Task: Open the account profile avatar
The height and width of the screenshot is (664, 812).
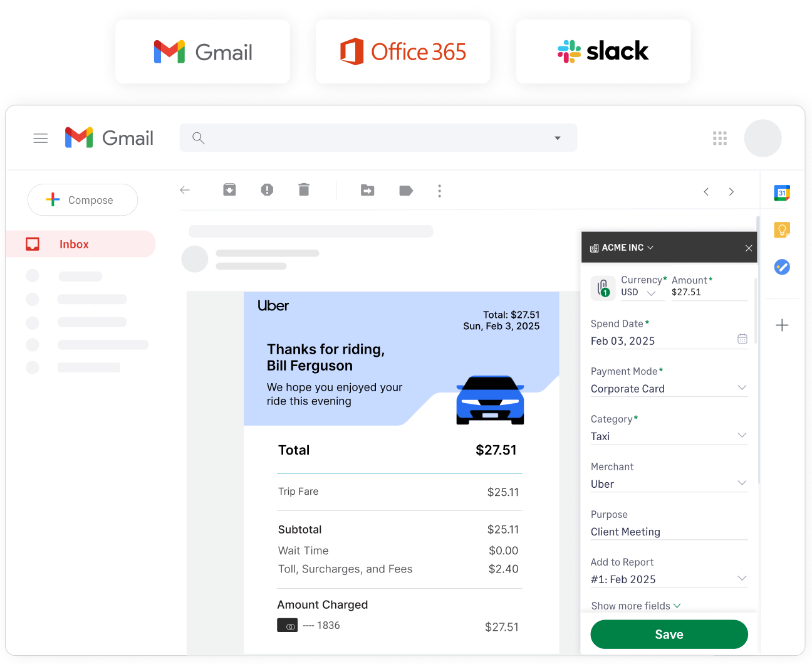Action: [763, 138]
